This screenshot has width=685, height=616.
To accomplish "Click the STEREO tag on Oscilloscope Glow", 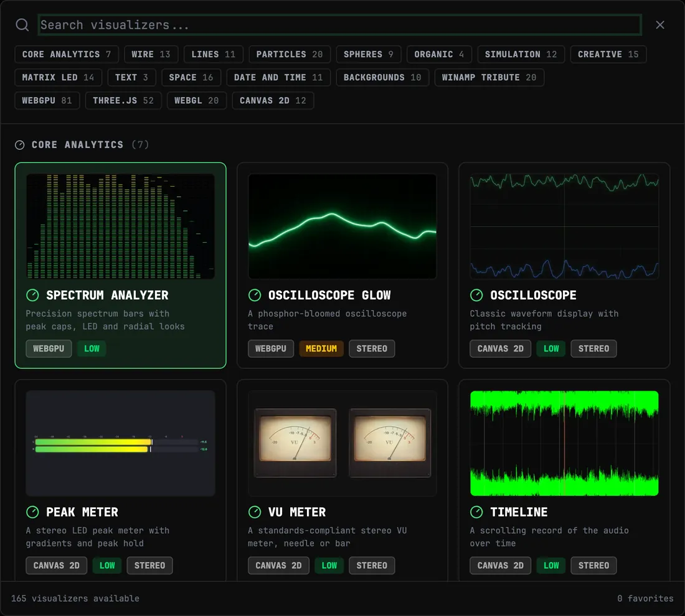I will click(x=372, y=348).
